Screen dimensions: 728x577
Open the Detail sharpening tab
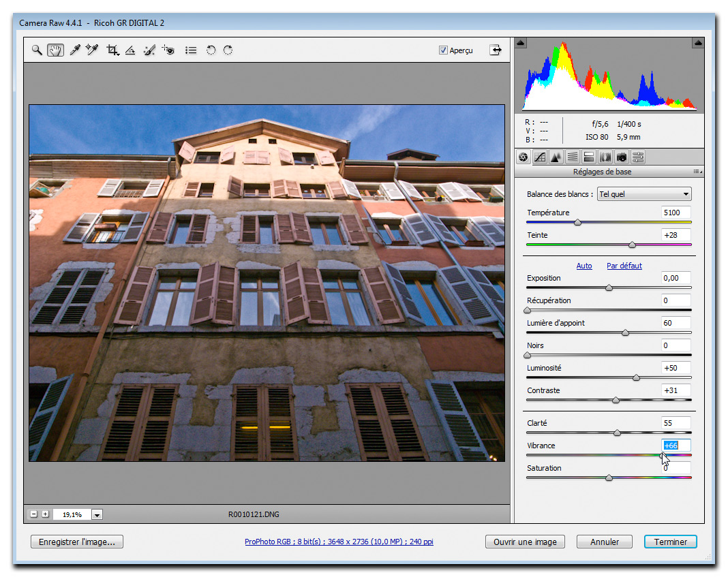coord(556,157)
